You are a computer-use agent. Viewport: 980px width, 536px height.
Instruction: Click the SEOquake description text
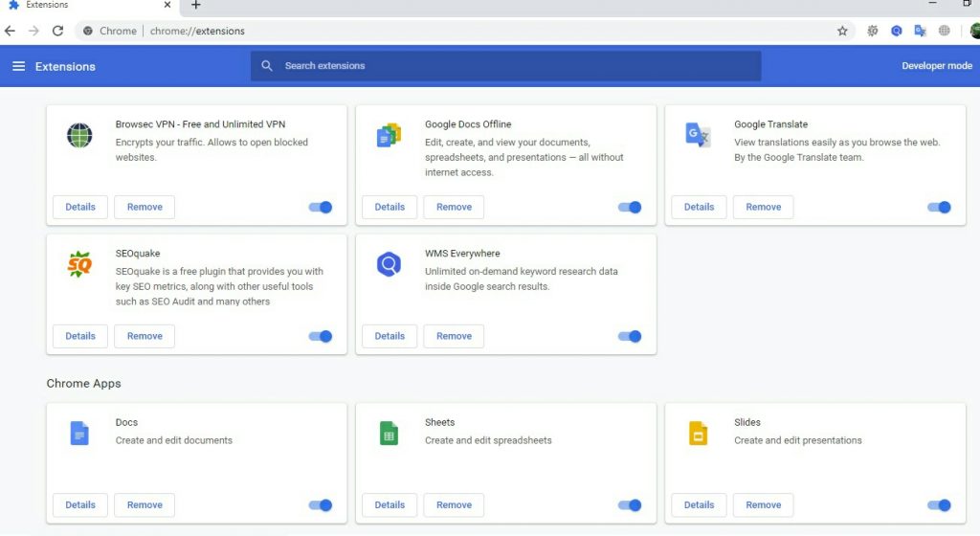(219, 286)
